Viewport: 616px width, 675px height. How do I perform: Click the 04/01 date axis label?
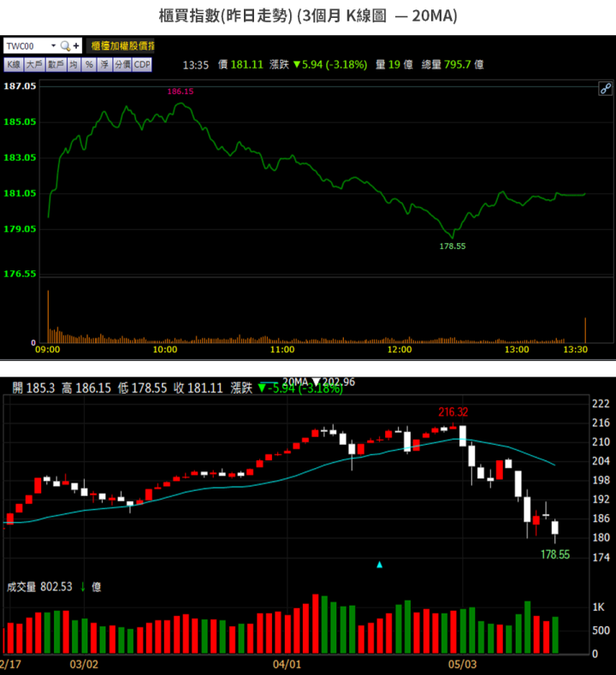pyautogui.click(x=287, y=664)
